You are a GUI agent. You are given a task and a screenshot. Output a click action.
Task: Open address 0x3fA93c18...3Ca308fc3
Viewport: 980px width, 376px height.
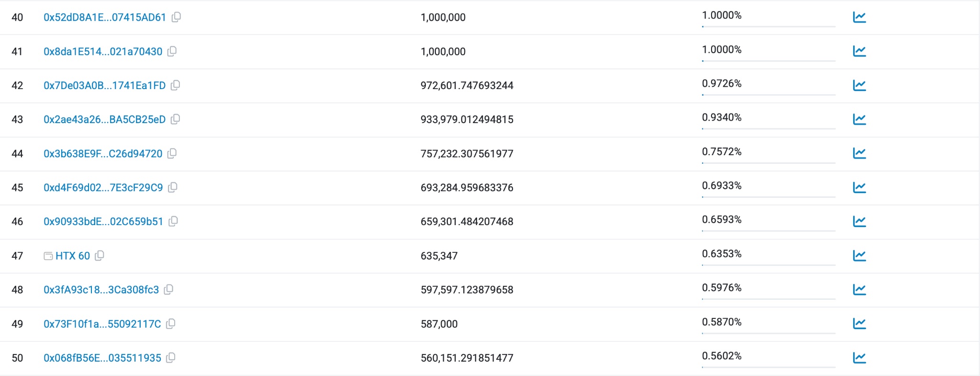[101, 290]
